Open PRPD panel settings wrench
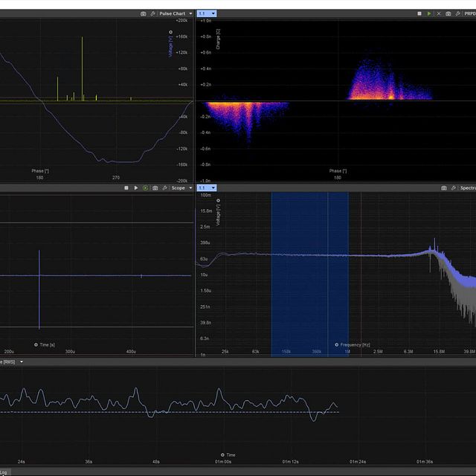 click(x=457, y=13)
